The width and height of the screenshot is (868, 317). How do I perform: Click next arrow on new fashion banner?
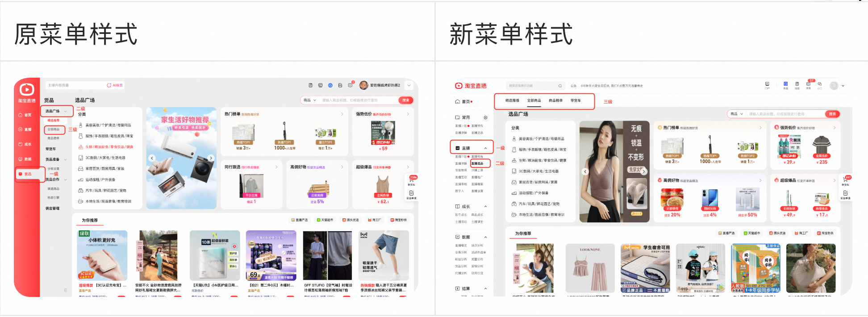pos(644,171)
